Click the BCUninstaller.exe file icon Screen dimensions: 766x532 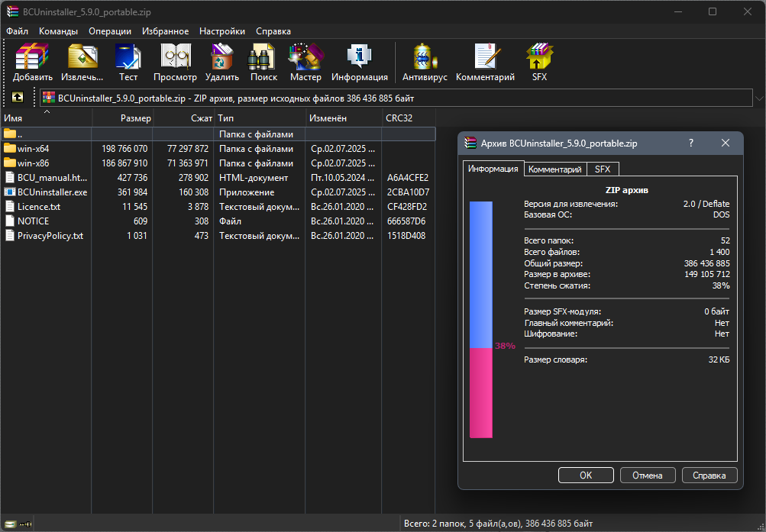10,192
